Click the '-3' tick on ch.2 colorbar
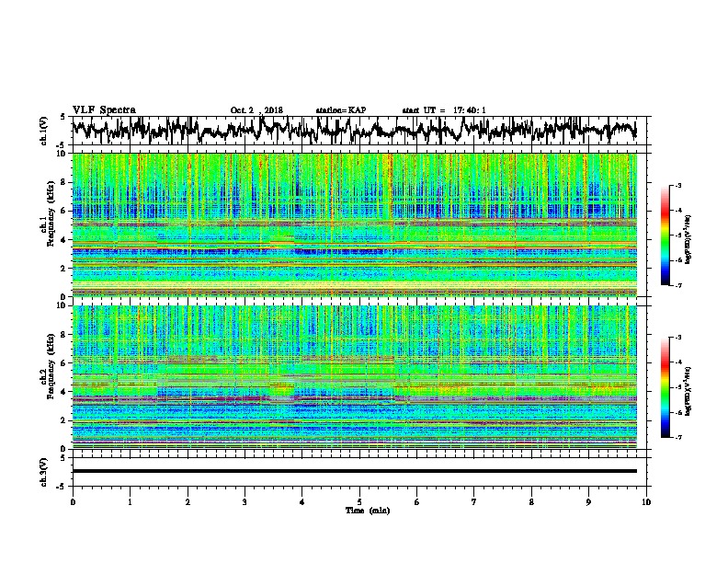 pyautogui.click(x=677, y=338)
